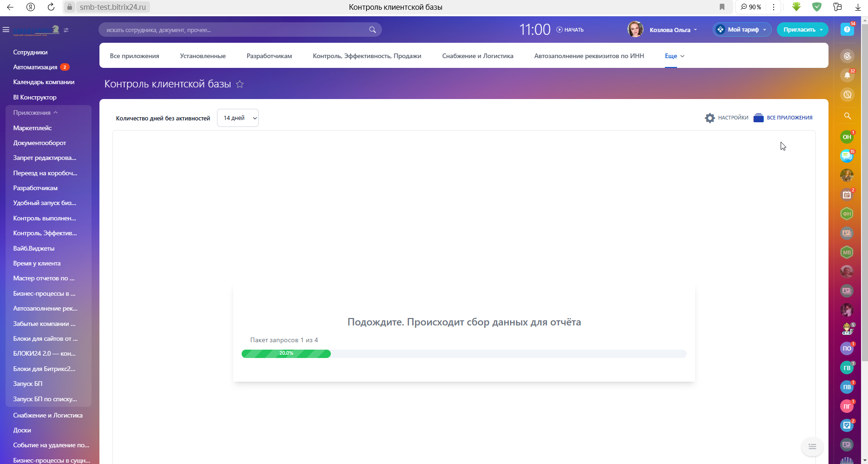Click the green 20.0% progress bar
This screenshot has width=868, height=464.
pos(286,353)
